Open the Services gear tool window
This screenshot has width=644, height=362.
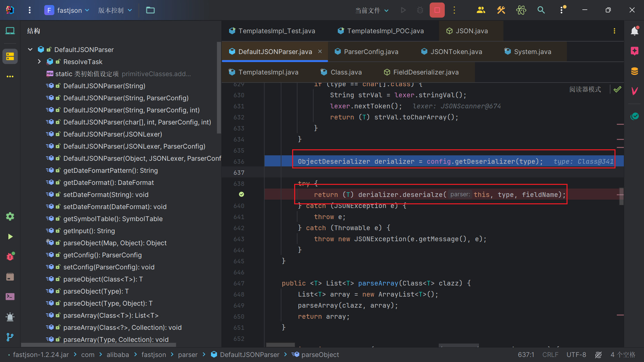coord(10,216)
